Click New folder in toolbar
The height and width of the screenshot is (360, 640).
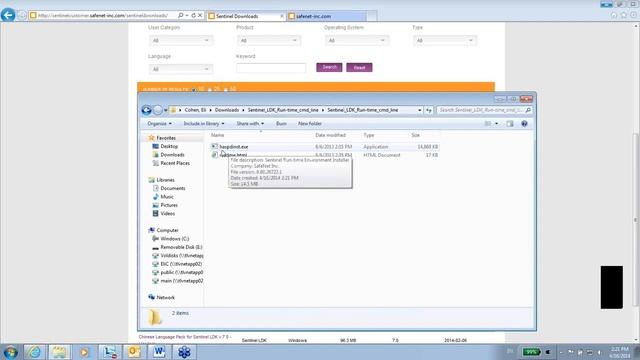click(310, 124)
